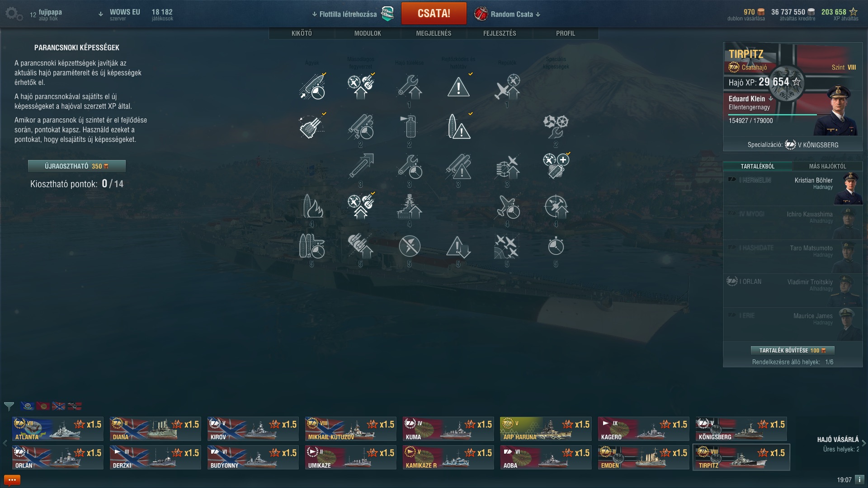The image size is (868, 488).
Task: Choose the stopwatch skill in row five
Action: point(556,246)
